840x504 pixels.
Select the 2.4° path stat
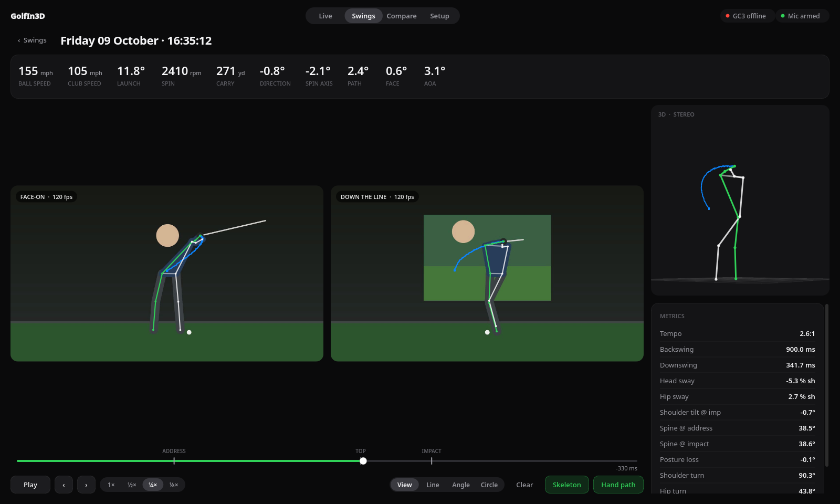[358, 76]
